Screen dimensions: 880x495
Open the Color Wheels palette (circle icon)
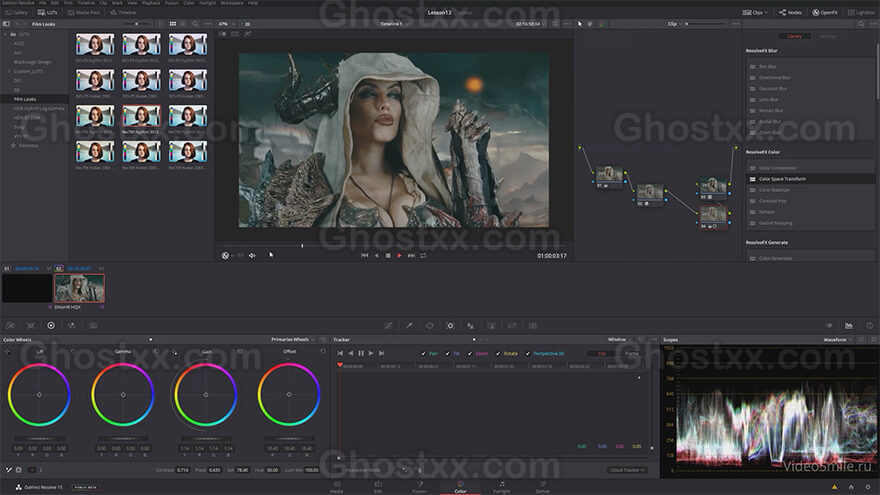click(x=51, y=326)
